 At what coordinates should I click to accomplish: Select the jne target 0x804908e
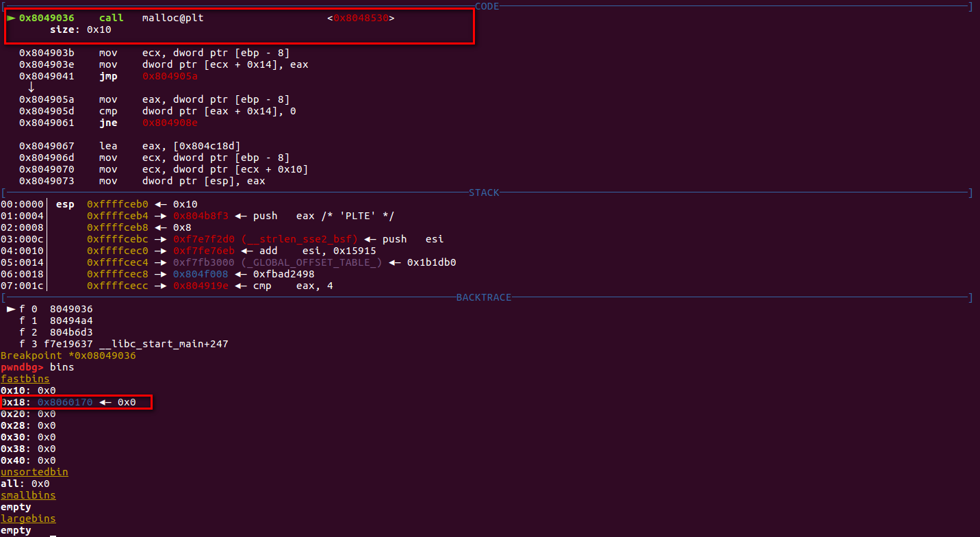[x=170, y=123]
